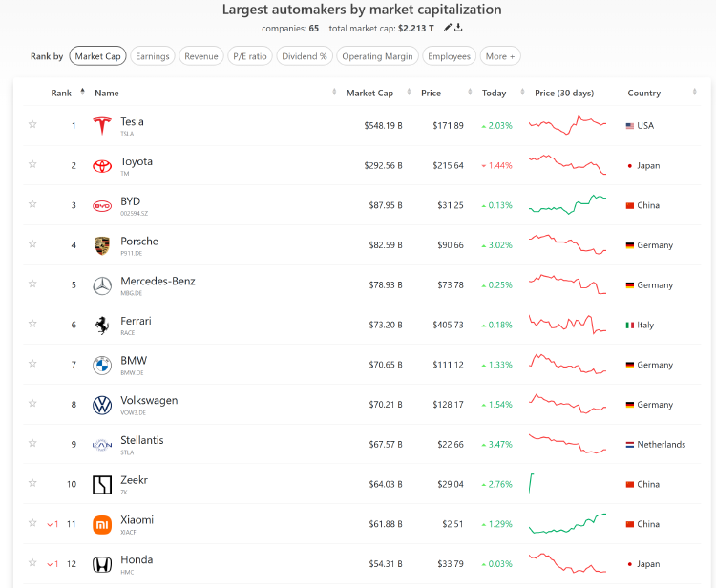The height and width of the screenshot is (588, 716).
Task: Click the Tesla logo
Action: 102,126
